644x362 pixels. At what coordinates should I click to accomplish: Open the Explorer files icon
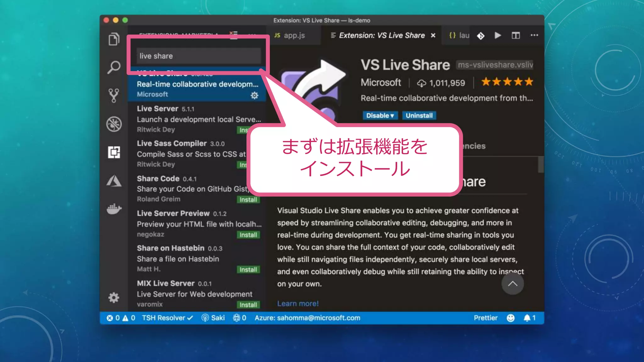[x=114, y=39]
